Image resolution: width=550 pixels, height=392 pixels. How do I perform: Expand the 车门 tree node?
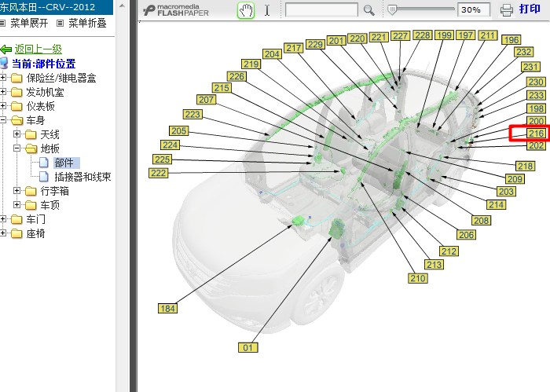(3, 219)
